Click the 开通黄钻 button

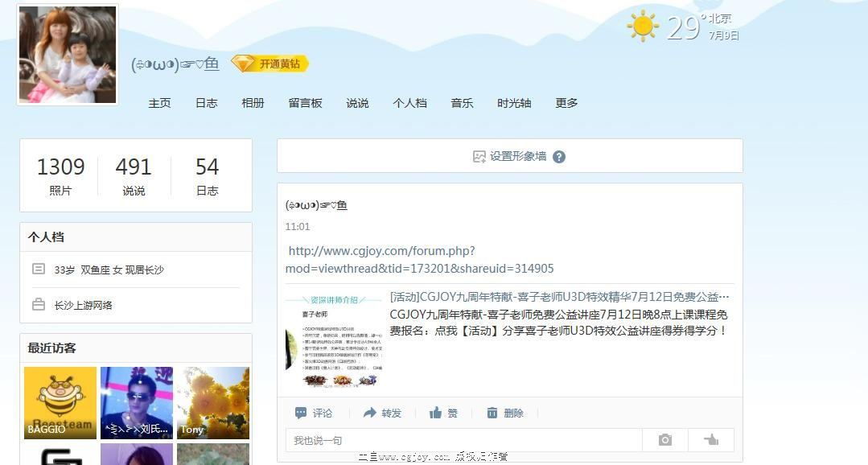pos(269,64)
